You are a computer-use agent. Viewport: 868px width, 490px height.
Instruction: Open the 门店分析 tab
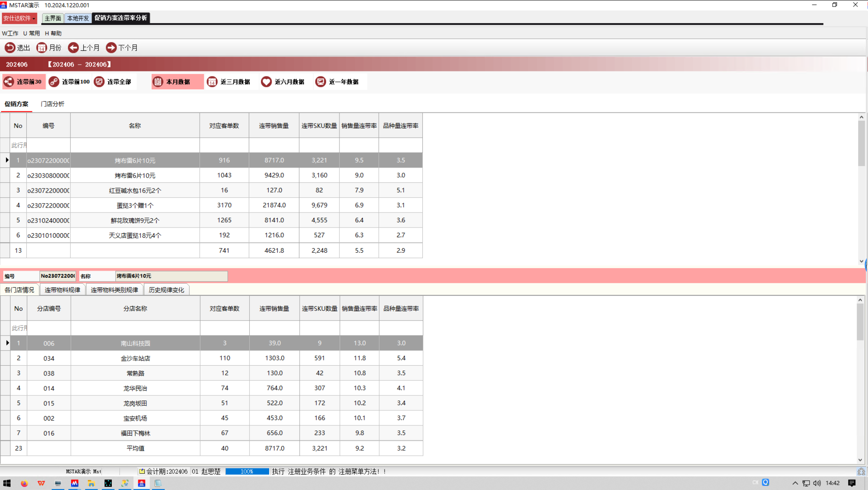click(52, 104)
